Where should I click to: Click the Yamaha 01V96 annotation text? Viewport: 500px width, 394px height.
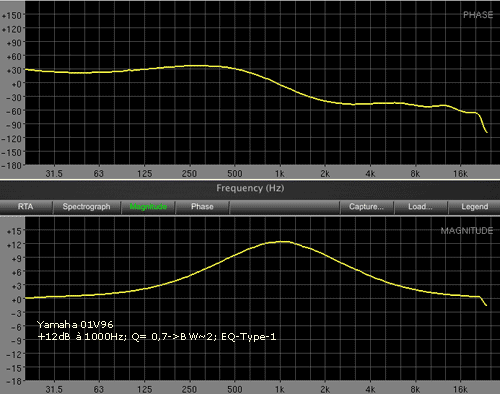click(x=75, y=324)
